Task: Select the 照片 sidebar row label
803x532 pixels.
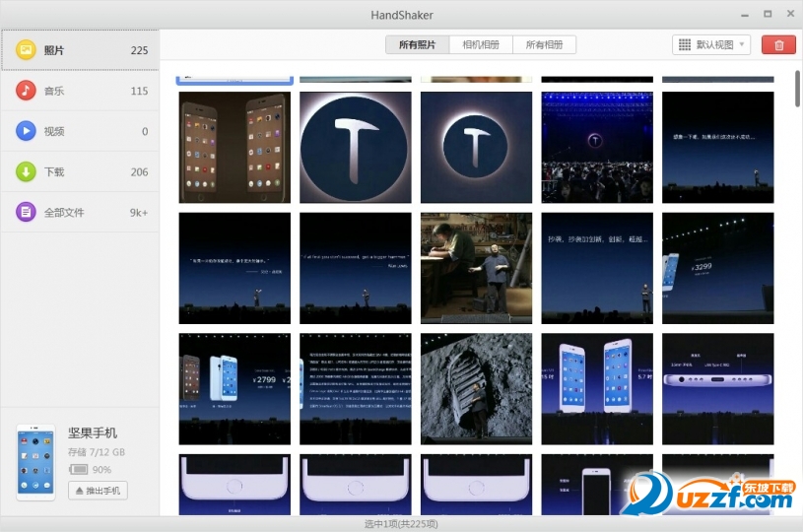Action: pos(54,50)
